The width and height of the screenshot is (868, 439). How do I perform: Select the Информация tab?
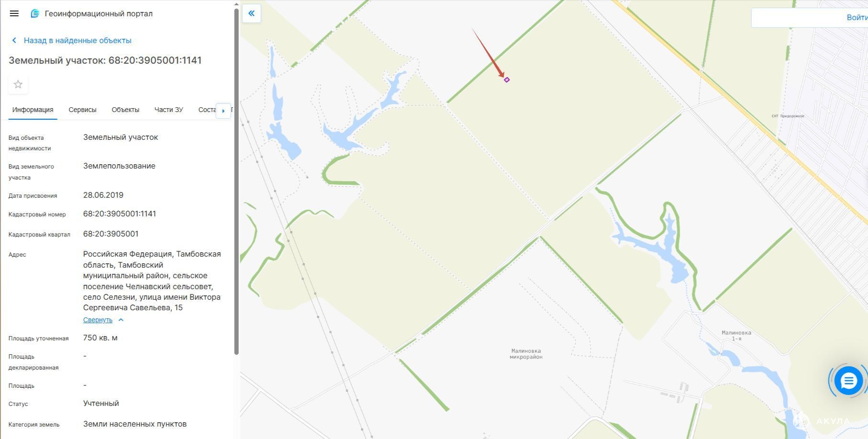click(x=33, y=110)
